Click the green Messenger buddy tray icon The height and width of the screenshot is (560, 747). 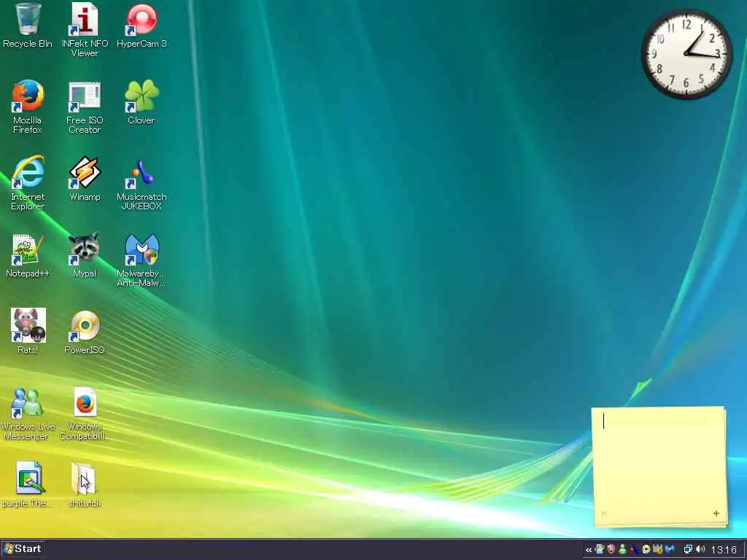tap(622, 549)
